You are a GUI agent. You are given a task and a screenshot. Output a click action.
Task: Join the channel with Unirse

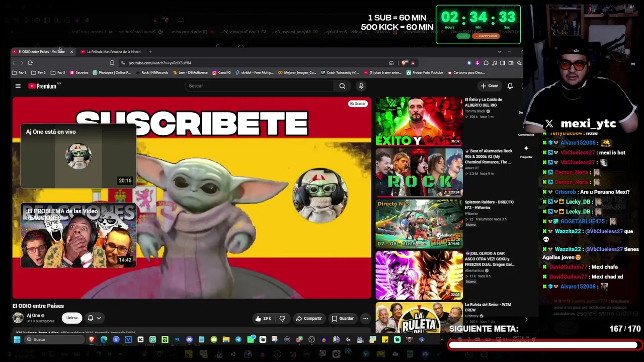72,318
